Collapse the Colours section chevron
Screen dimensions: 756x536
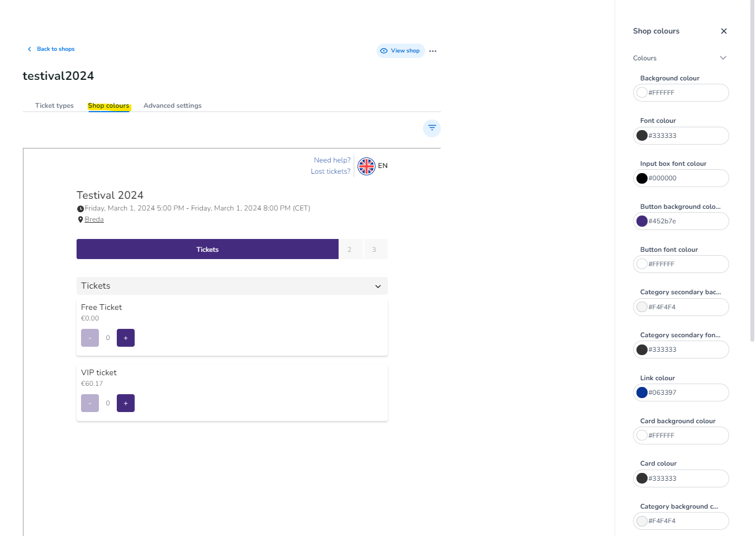(x=722, y=58)
